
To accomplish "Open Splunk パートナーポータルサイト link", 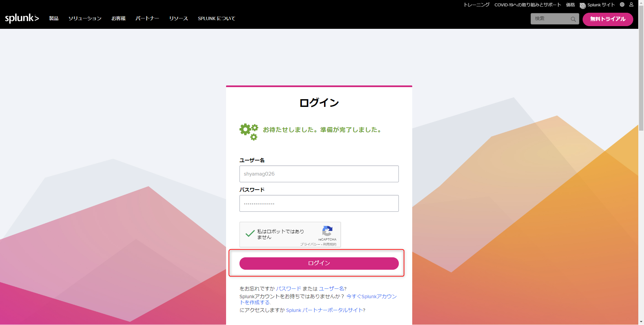I will click(x=324, y=310).
